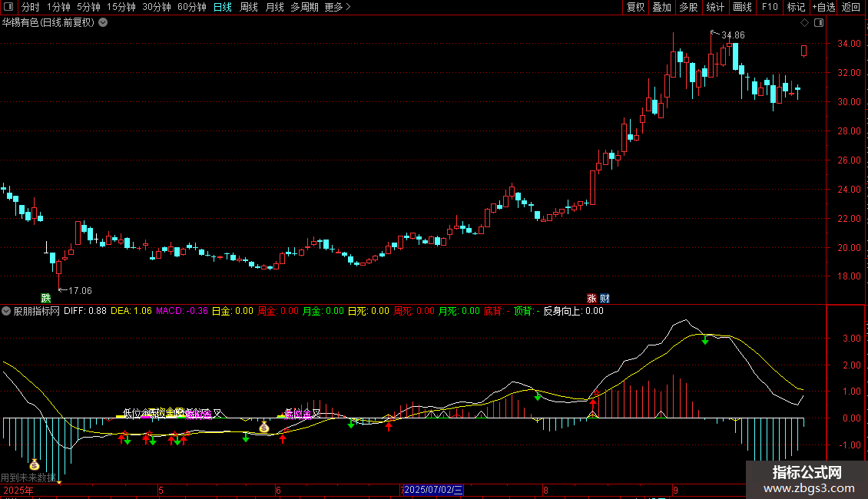Image resolution: width=868 pixels, height=499 pixels.
Task: Click the red 涨 marker badge
Action: (591, 298)
